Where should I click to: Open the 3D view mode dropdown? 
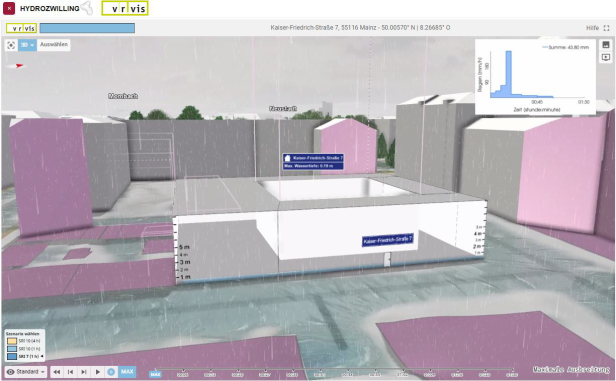pos(27,45)
